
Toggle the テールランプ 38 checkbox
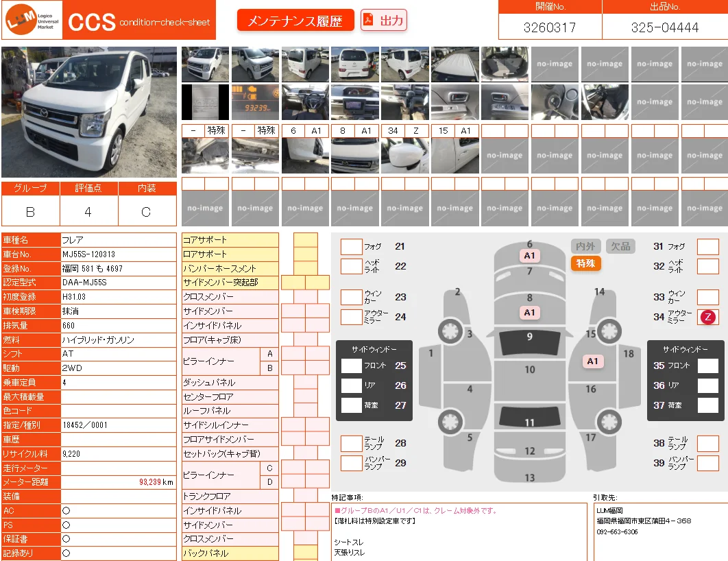[708, 444]
